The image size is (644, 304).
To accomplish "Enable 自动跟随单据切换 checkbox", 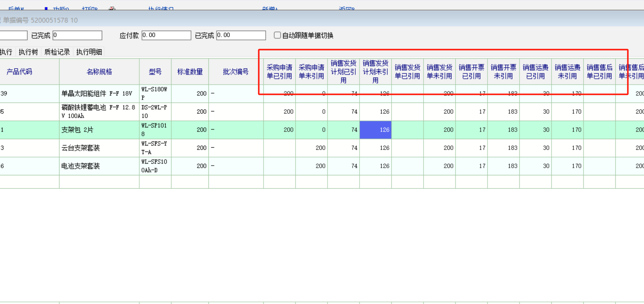I will pyautogui.click(x=277, y=35).
